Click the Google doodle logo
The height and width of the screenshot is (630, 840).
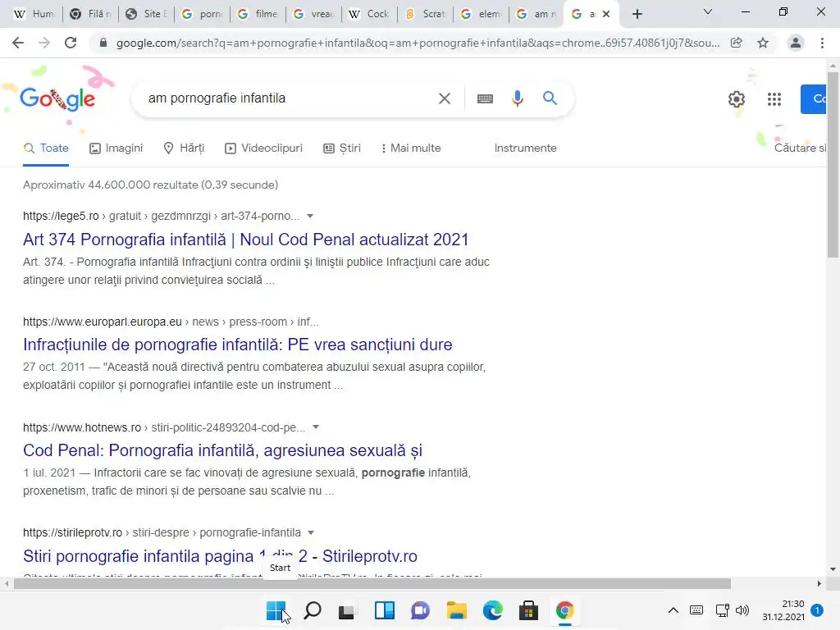click(57, 98)
